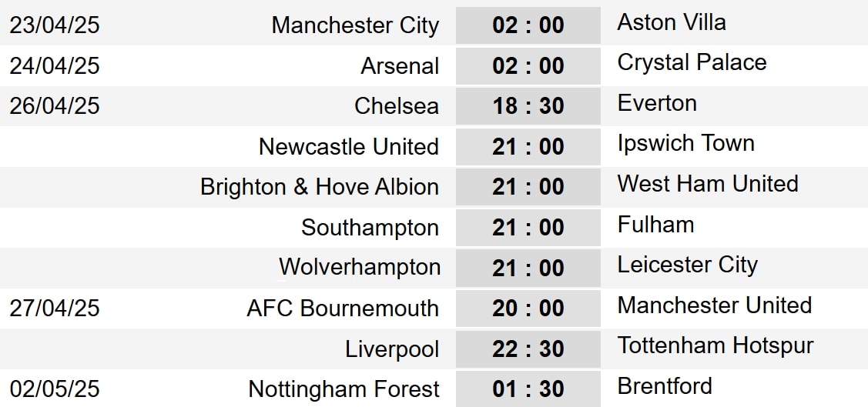Select the 02 : 00 Arsenal match time

point(528,66)
